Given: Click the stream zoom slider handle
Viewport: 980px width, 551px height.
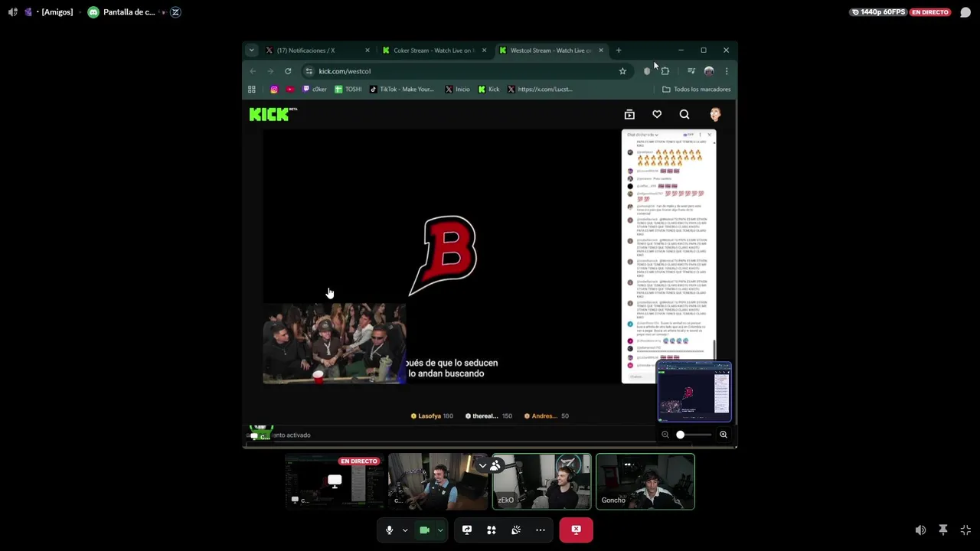Looking at the screenshot, I should [x=680, y=435].
